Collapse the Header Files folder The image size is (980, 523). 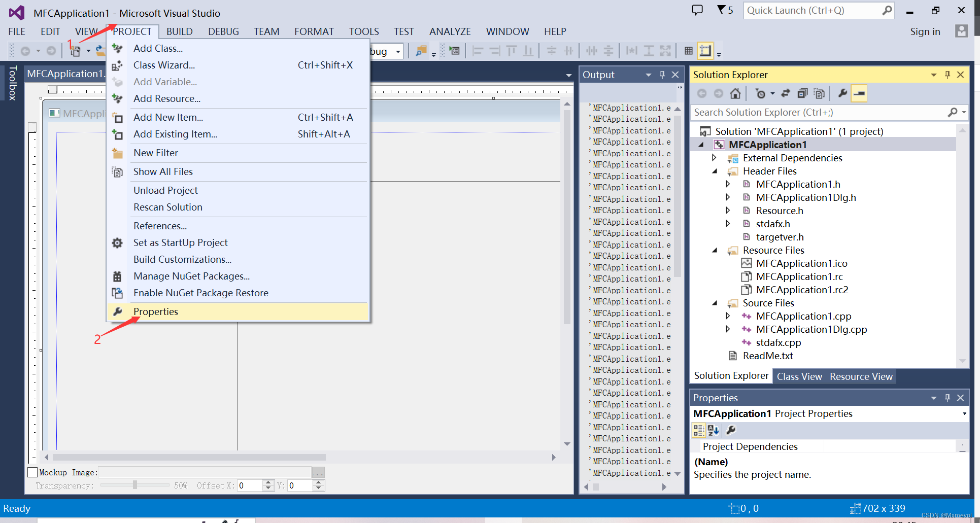tap(715, 171)
